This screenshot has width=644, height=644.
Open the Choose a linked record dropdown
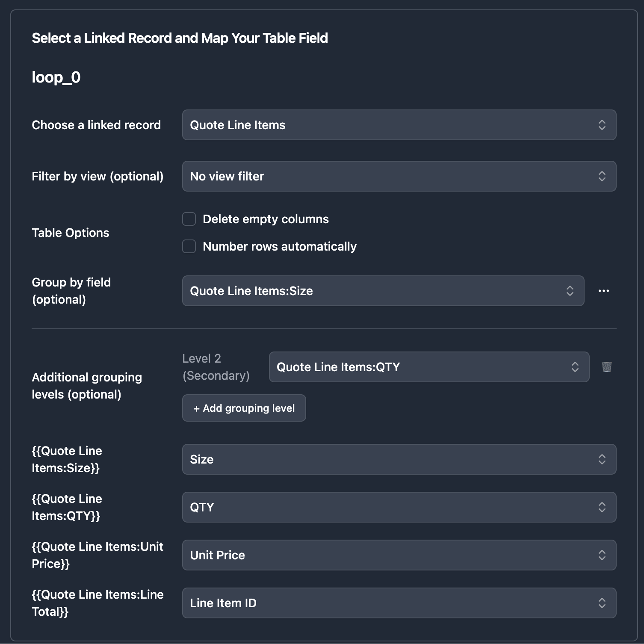point(385,125)
